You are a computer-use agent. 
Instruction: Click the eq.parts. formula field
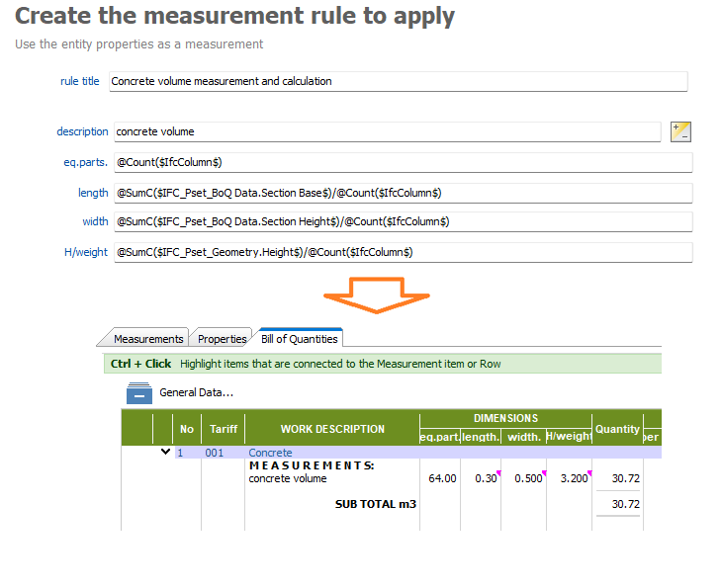(x=402, y=162)
